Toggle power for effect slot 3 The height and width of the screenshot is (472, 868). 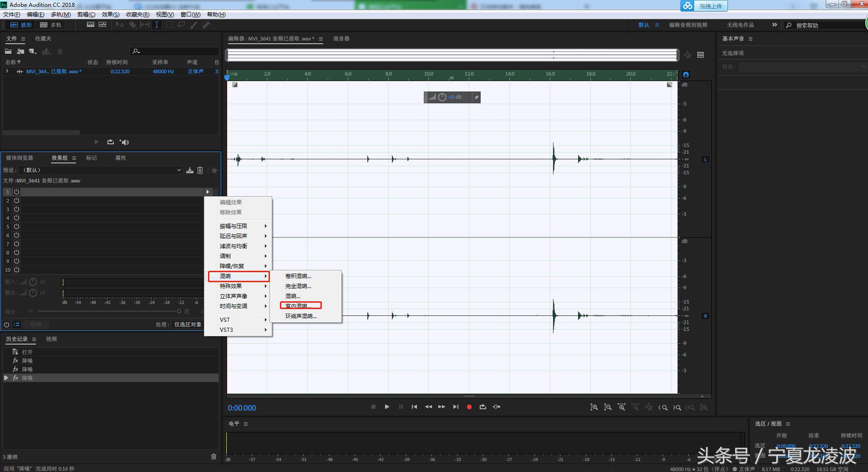(x=16, y=209)
